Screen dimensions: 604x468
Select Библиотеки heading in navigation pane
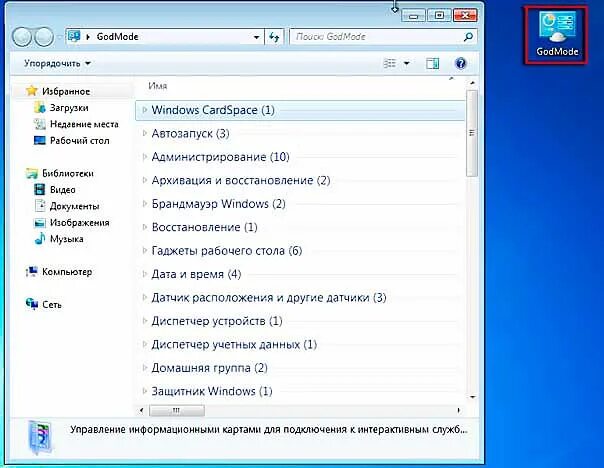click(x=68, y=173)
